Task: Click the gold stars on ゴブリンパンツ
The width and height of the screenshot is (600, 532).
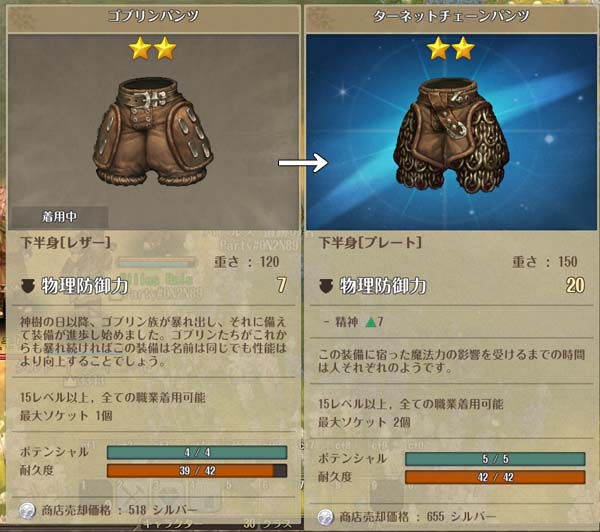Action: coord(153,48)
